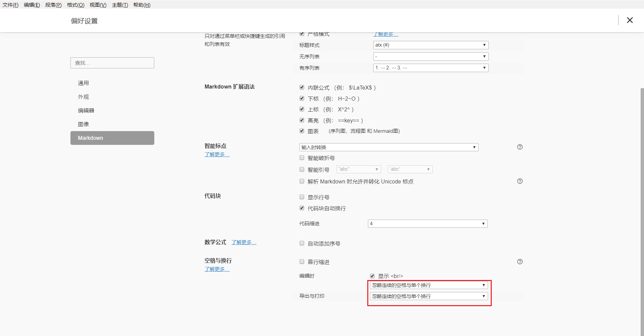Open 智能标点 输入时转换 dropdown
Screen dimensions: 644x336
pyautogui.click(x=389, y=147)
